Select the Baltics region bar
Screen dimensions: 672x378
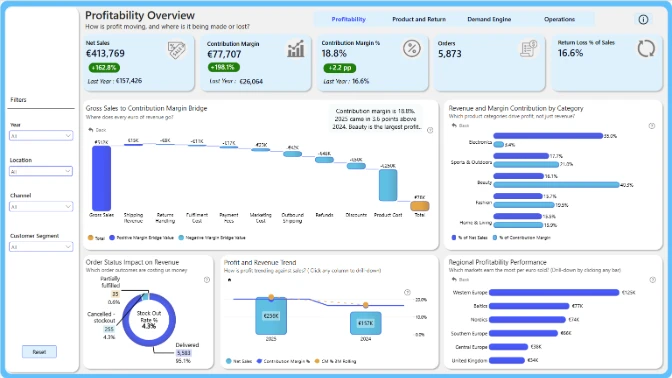529,306
